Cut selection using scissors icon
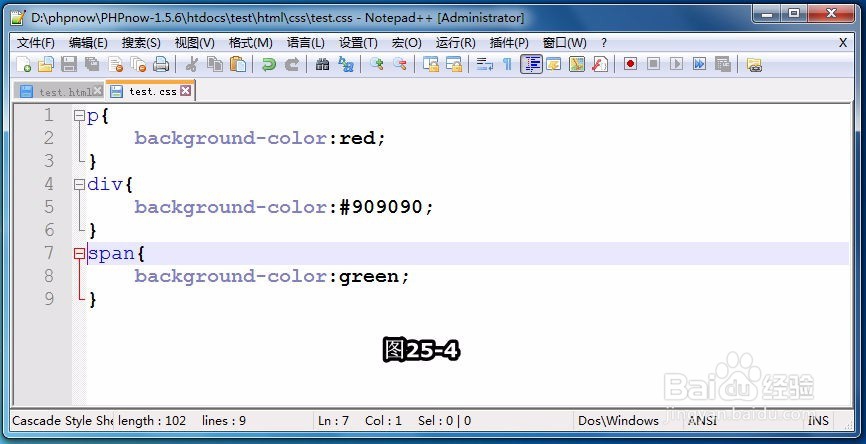 point(192,65)
